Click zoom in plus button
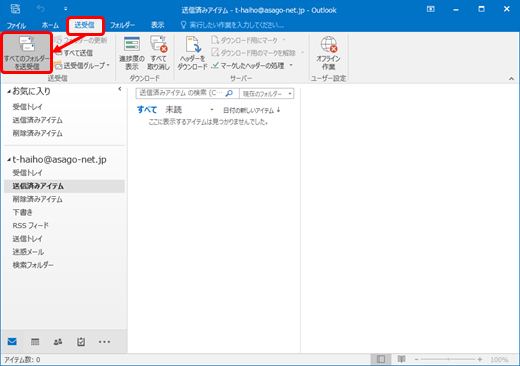The image size is (520, 366). [x=480, y=359]
